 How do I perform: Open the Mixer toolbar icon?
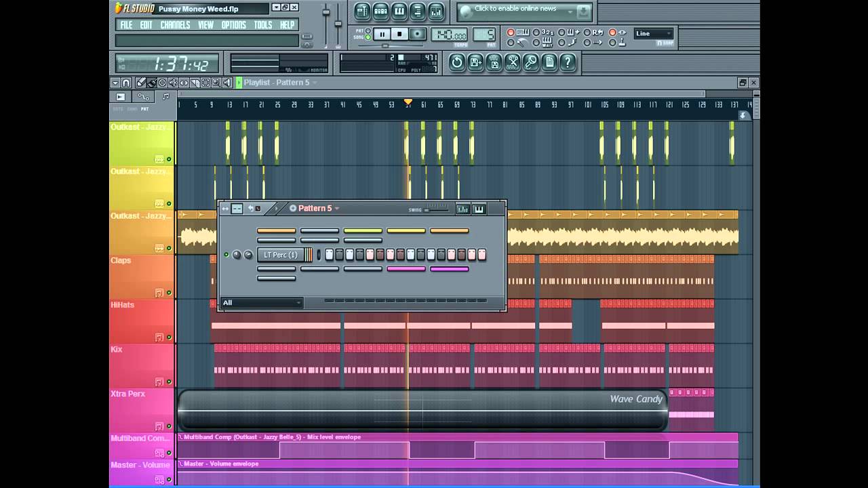(436, 12)
